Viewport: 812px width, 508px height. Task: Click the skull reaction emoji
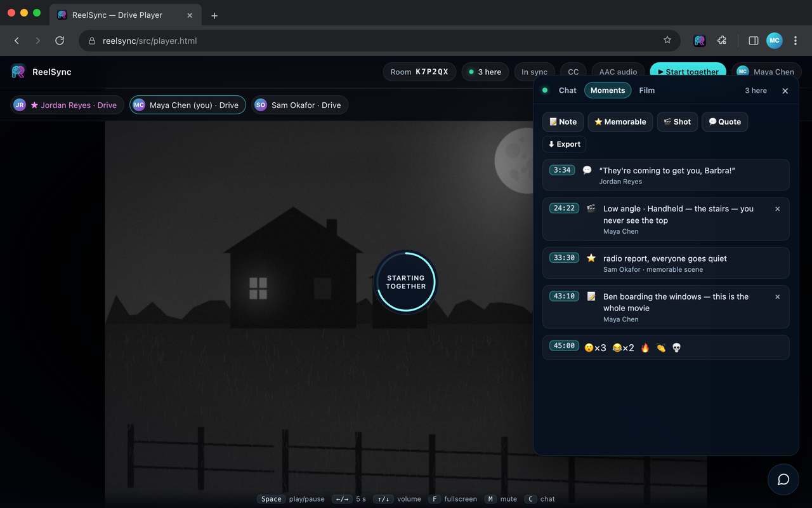[x=676, y=348]
